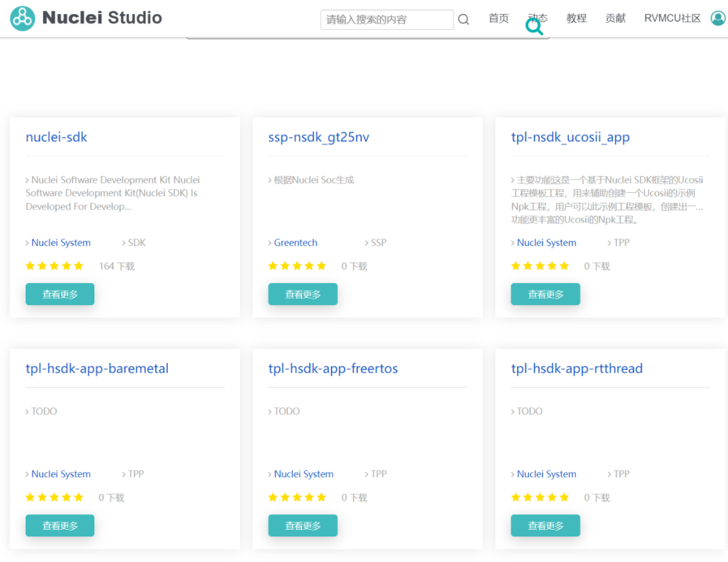Click "0 下载" on the tpl-hsdk-app-rtthread card
Screen dimensions: 728x562
pos(597,497)
